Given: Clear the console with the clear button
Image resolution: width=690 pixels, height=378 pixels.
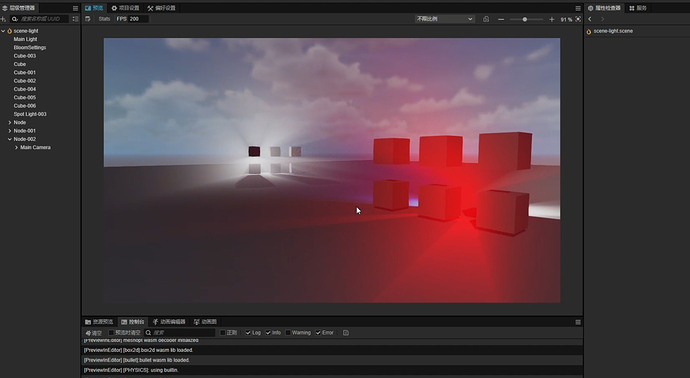Looking at the screenshot, I should click(94, 333).
